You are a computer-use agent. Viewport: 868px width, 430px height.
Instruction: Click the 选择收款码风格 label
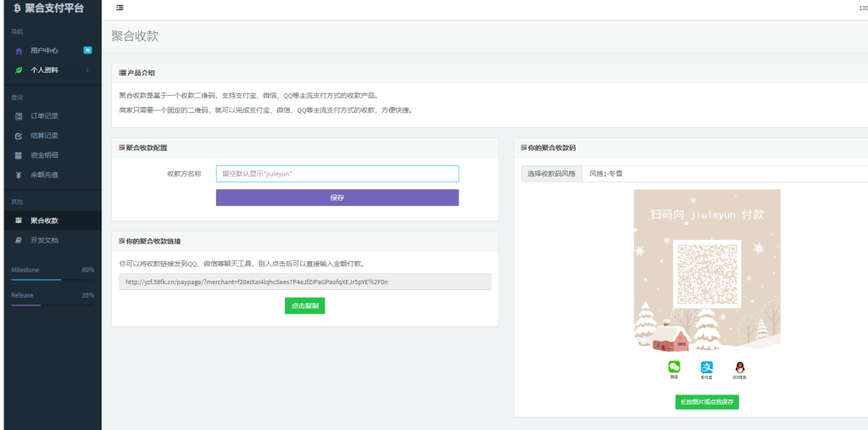click(552, 173)
